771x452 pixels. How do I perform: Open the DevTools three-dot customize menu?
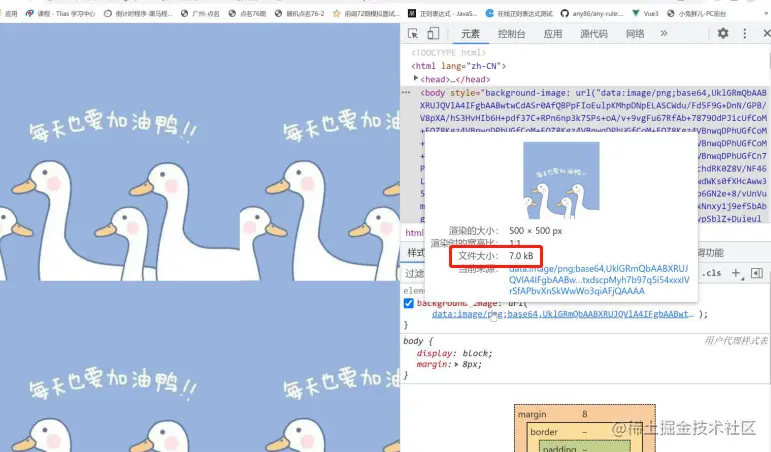745,33
